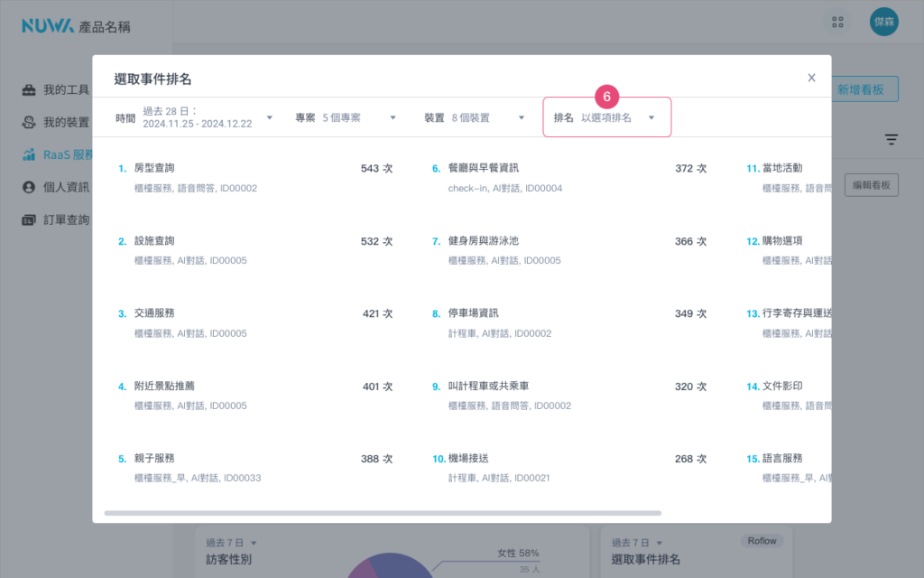Click the 女性 58% chart label
Viewport: 924px width, 578px height.
tap(518, 554)
